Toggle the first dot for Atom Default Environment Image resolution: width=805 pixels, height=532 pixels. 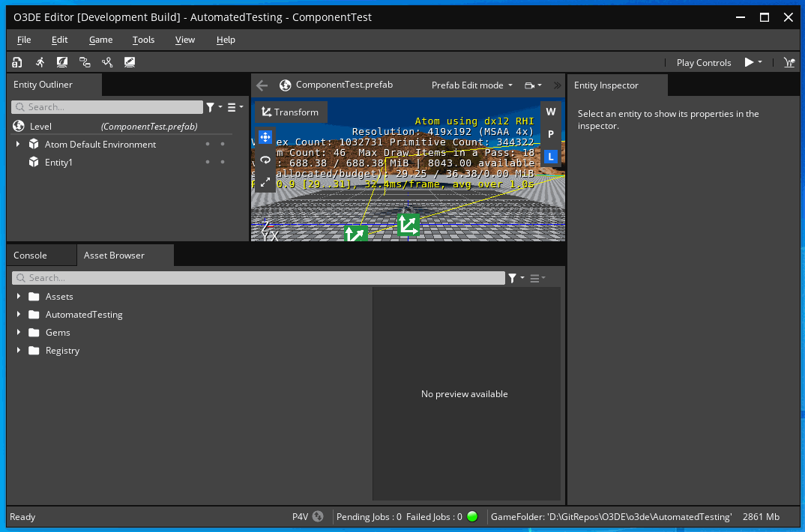[208, 144]
